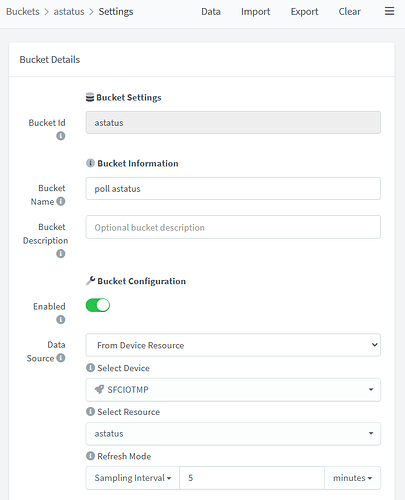
Task: Click the info icon beside Data Source
Action: pos(60,358)
